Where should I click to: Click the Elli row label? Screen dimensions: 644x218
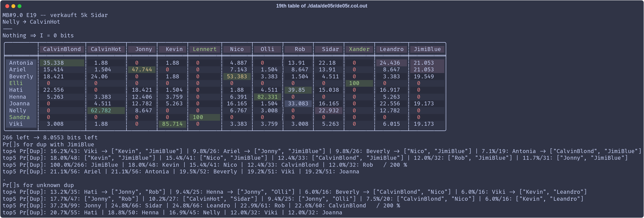pos(16,83)
